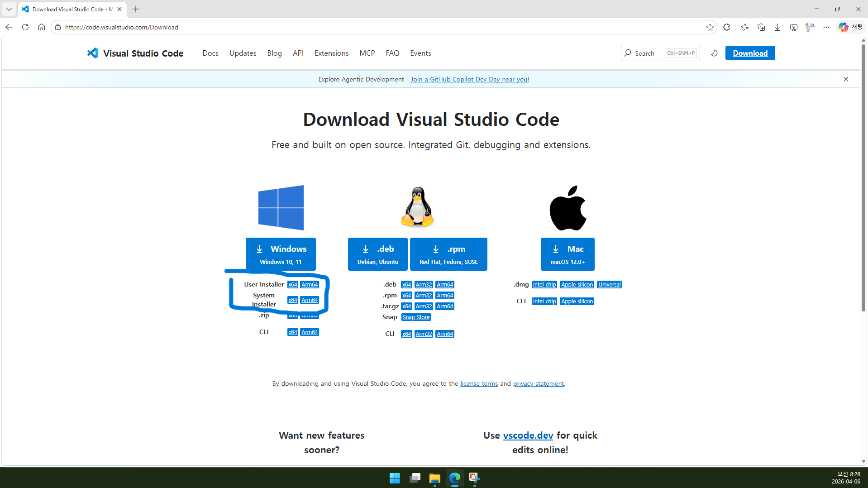Select .dmg Universal link
Image resolution: width=868 pixels, height=488 pixels.
610,285
